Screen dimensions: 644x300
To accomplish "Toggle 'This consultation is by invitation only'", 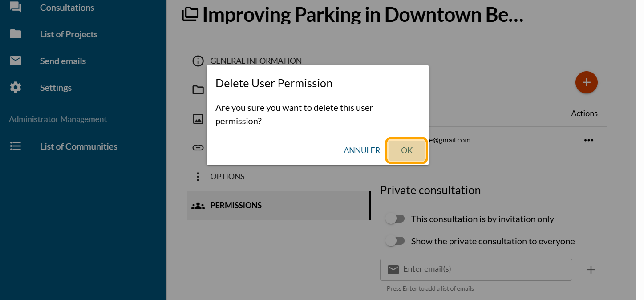I will tap(395, 219).
